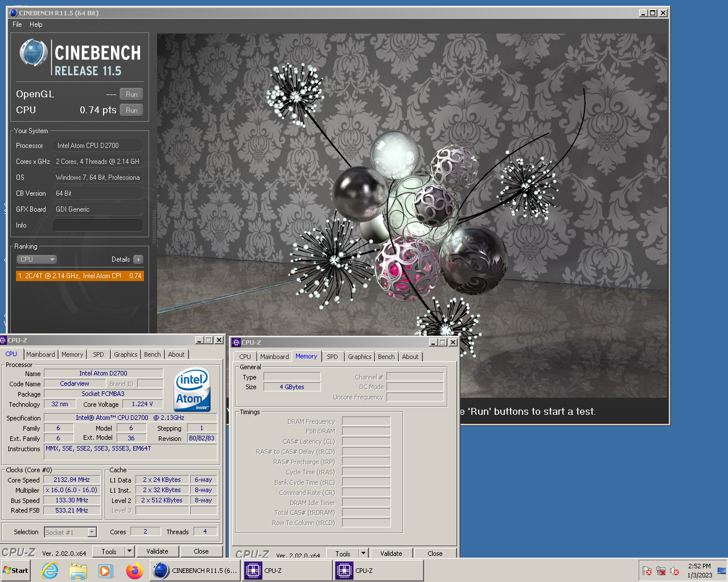Open the File menu in CINEBENCH
The width and height of the screenshot is (728, 582).
click(x=17, y=24)
